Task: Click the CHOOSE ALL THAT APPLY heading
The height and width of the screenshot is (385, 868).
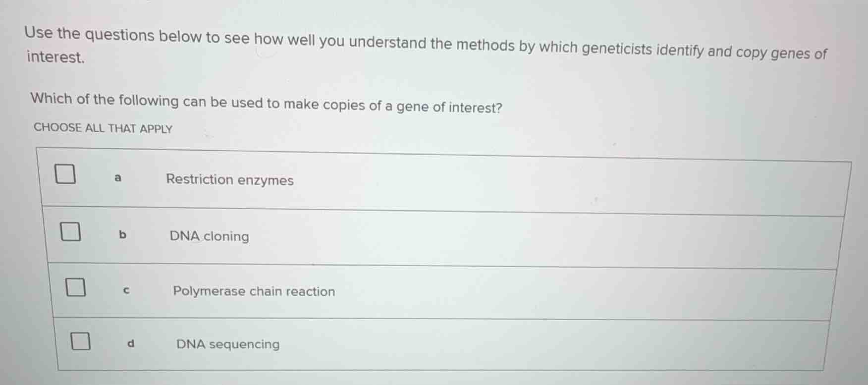Action: click(x=103, y=128)
